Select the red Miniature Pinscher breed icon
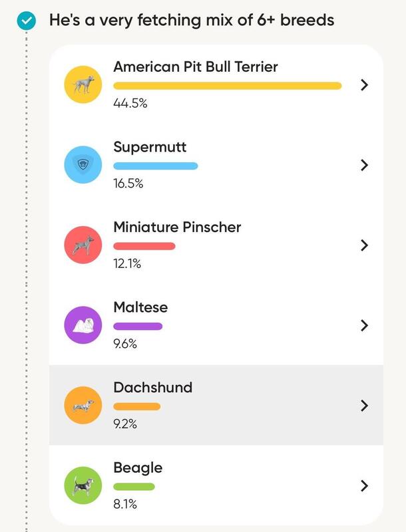The height and width of the screenshot is (532, 406). pyautogui.click(x=83, y=245)
